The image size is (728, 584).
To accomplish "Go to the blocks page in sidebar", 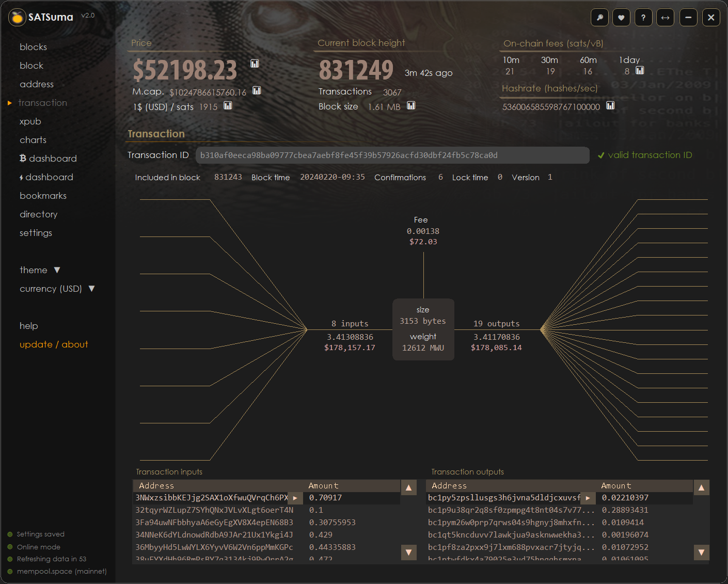I will tap(33, 47).
